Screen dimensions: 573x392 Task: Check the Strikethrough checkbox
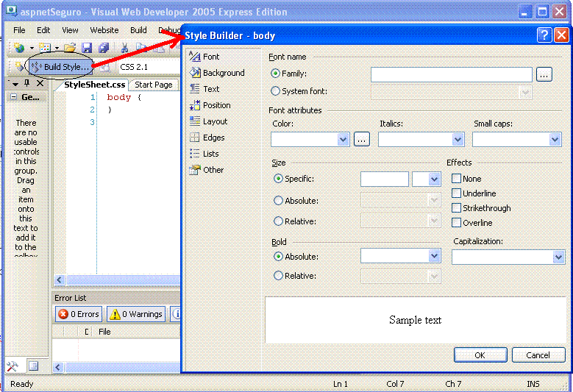point(456,208)
